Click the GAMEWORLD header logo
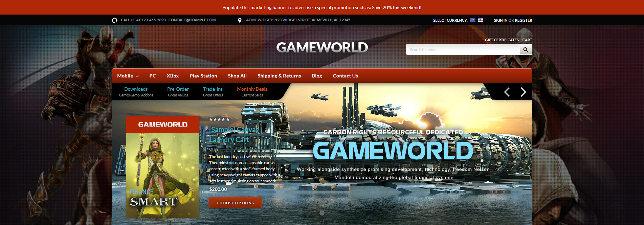Viewport: 644px width, 225px height. pos(322,47)
